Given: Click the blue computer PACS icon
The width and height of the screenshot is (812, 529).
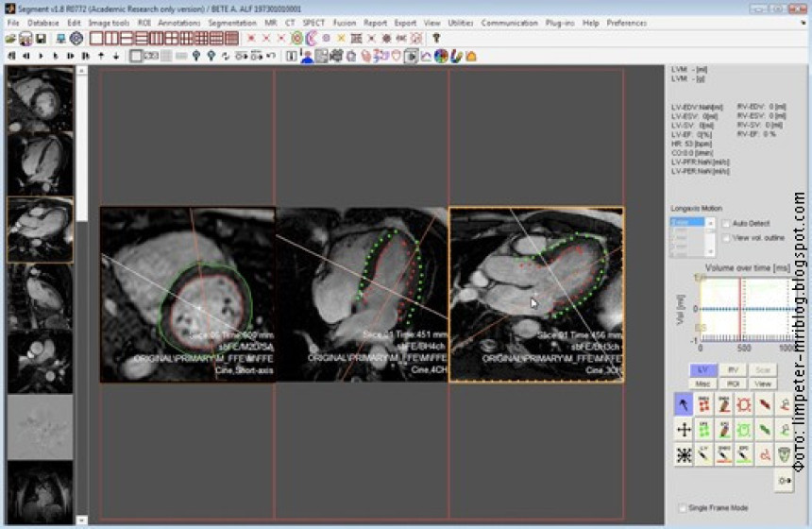Looking at the screenshot, I should tap(61, 39).
